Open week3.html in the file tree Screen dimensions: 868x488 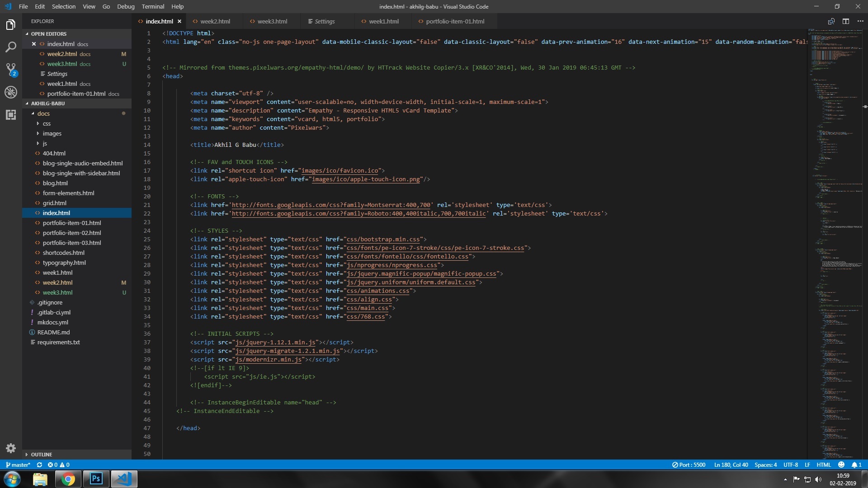(x=57, y=292)
